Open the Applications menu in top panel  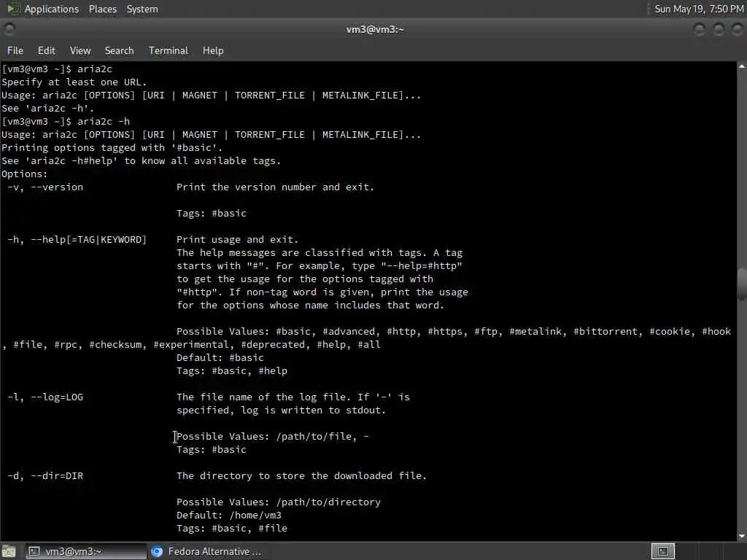point(52,9)
